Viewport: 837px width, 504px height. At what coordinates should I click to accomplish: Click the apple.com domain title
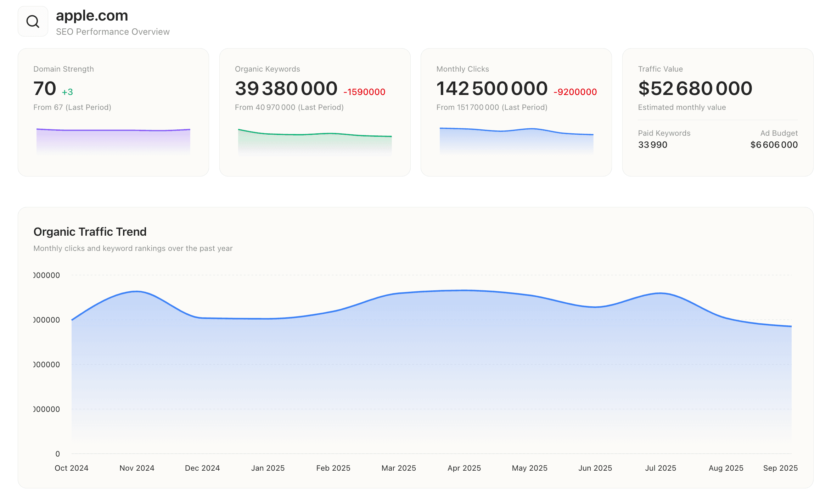click(91, 16)
